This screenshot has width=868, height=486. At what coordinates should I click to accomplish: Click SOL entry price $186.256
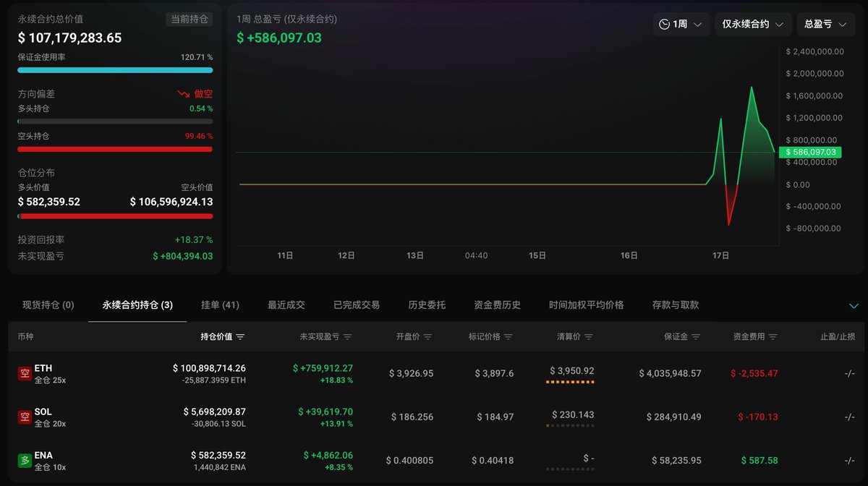tap(412, 417)
